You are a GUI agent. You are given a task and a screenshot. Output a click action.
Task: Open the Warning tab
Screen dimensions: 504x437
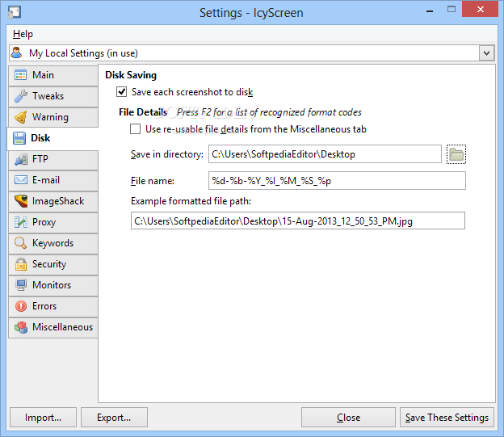coord(53,117)
